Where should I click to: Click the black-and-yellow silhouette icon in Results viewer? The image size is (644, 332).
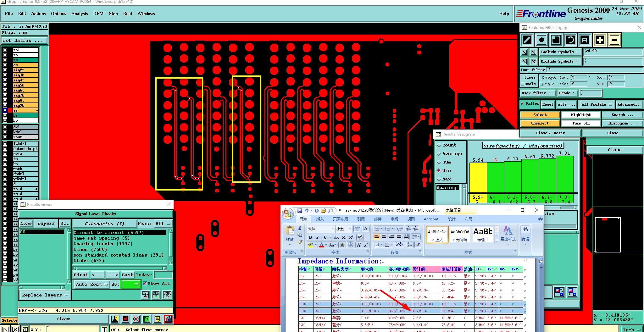pos(115,319)
